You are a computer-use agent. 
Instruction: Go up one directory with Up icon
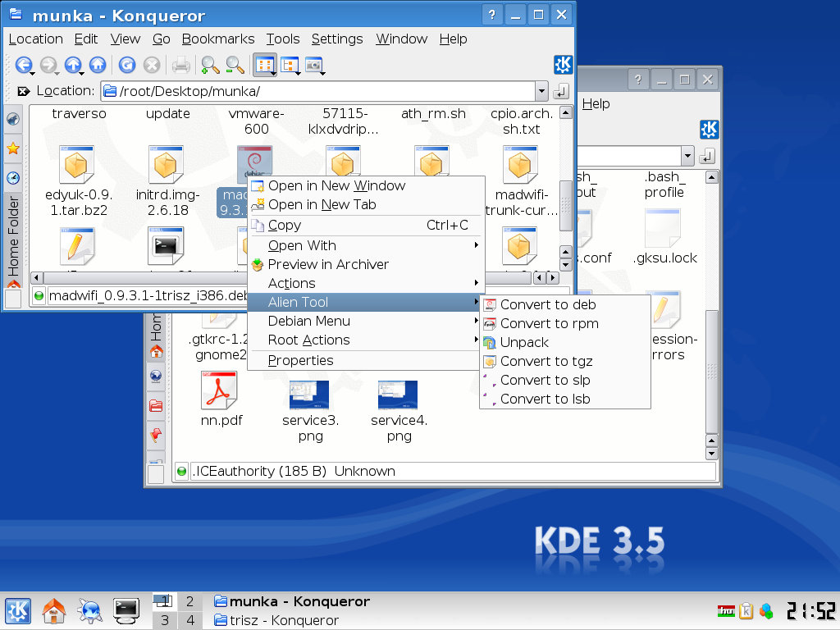[x=73, y=65]
